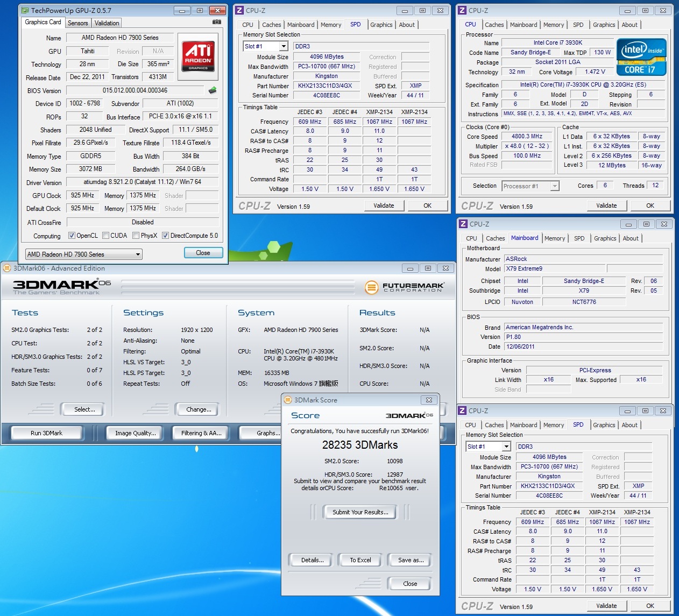Click Submit Your Results button
Image resolution: width=679 pixels, height=616 pixels.
tap(360, 512)
